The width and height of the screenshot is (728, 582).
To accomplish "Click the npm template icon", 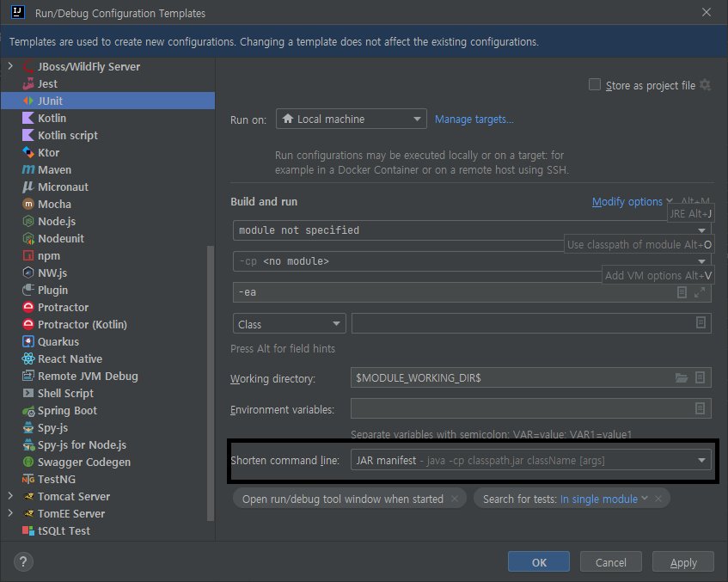I will pyautogui.click(x=28, y=255).
